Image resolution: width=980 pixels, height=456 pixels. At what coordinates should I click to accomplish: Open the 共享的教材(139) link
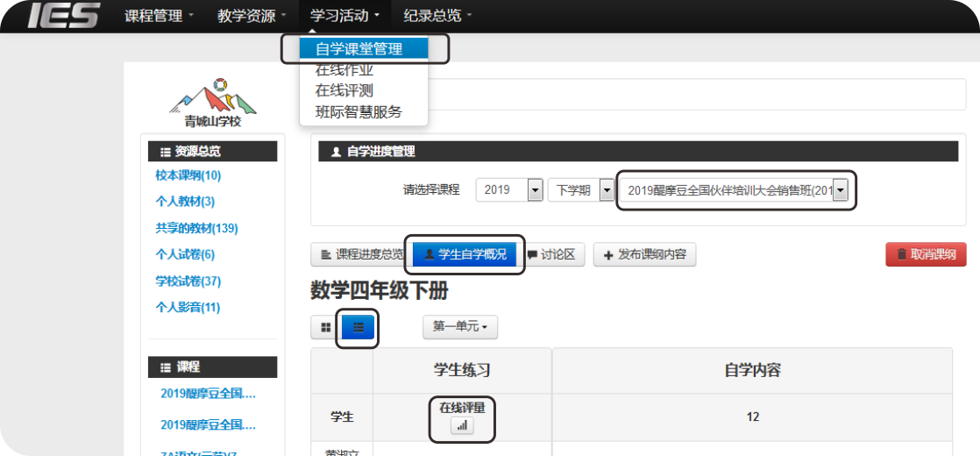tap(196, 228)
